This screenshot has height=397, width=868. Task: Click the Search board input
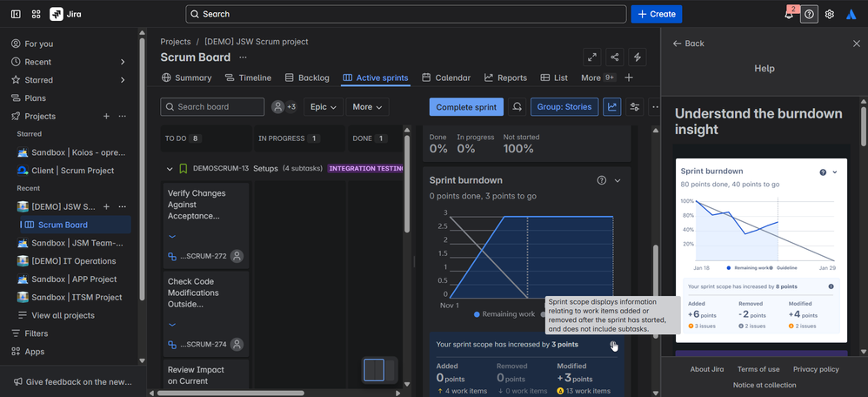point(212,106)
